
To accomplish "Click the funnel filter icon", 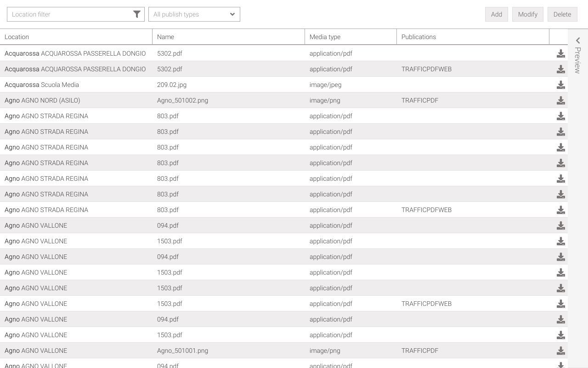I will pos(136,14).
